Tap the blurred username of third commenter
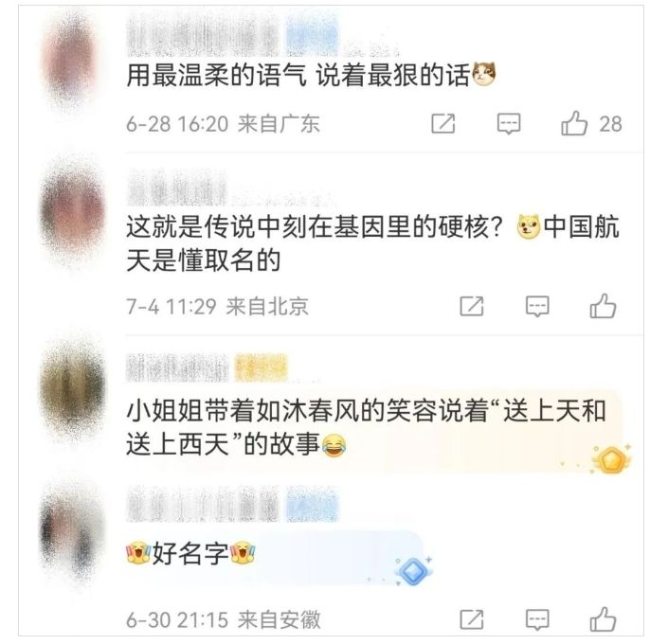The height and width of the screenshot is (644, 650). coord(177,368)
